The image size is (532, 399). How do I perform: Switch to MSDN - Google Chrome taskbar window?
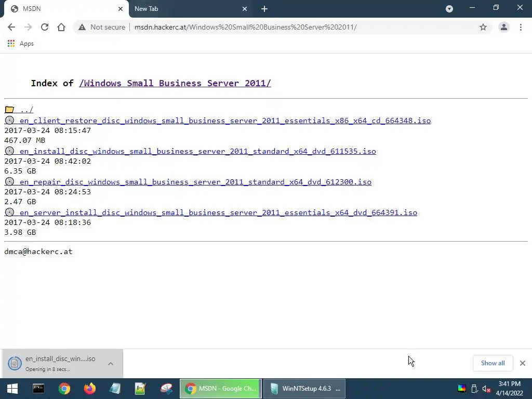coord(220,389)
